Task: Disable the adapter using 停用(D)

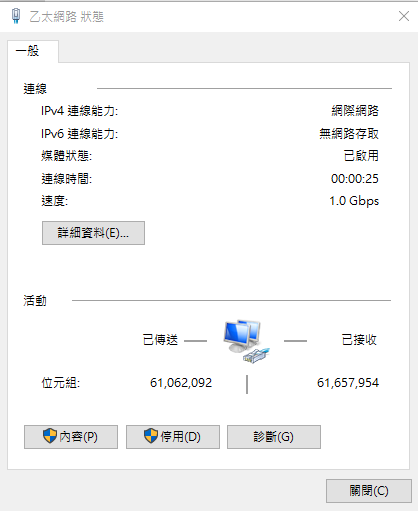Action: [173, 437]
